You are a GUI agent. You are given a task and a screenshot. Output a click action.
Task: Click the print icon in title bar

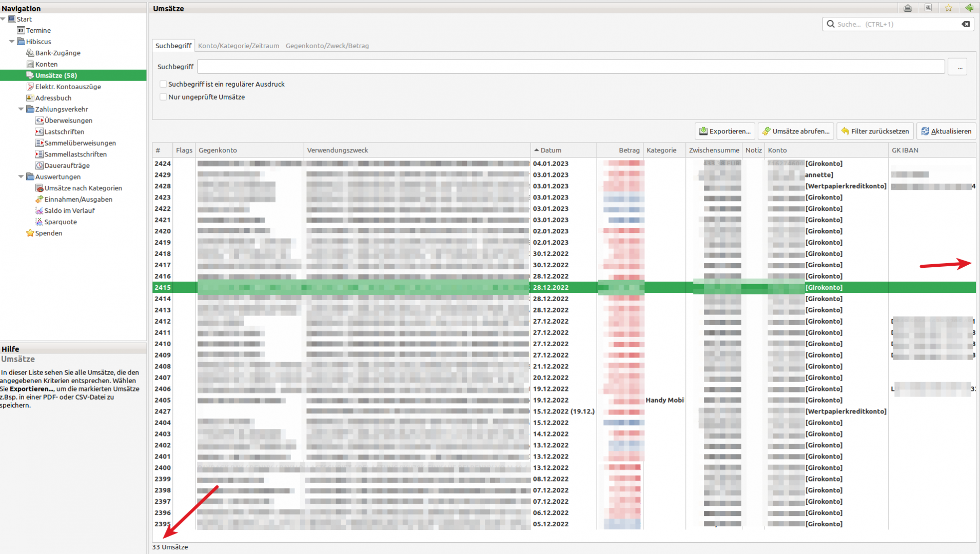pyautogui.click(x=908, y=8)
